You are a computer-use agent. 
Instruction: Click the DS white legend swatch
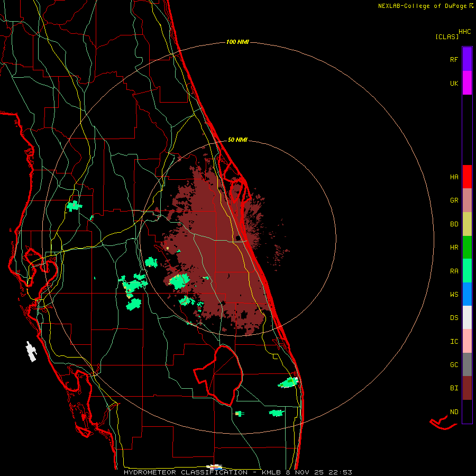click(467, 317)
